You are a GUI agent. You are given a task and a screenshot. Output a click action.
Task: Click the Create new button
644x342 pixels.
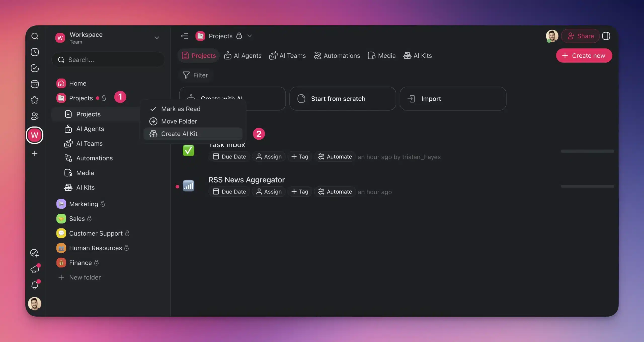pyautogui.click(x=584, y=56)
